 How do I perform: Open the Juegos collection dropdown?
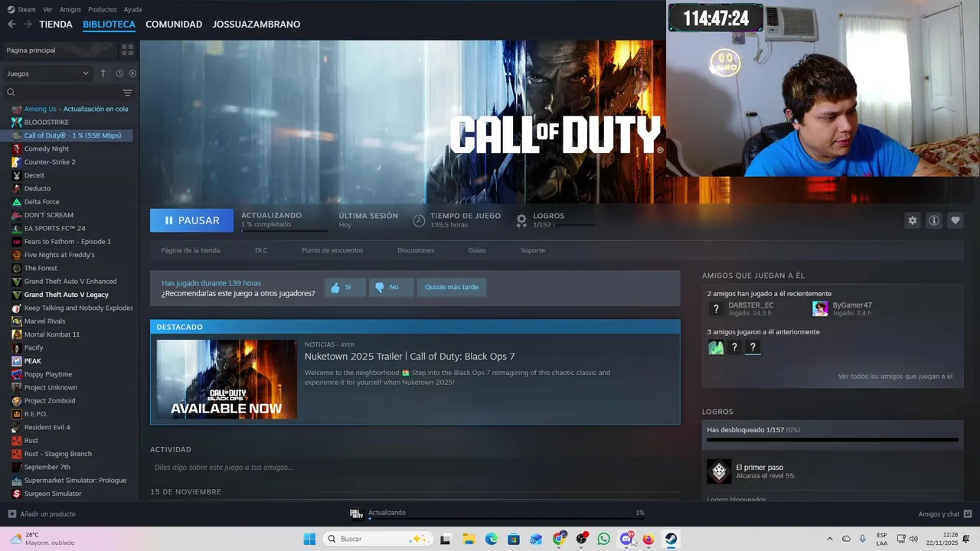tap(47, 73)
